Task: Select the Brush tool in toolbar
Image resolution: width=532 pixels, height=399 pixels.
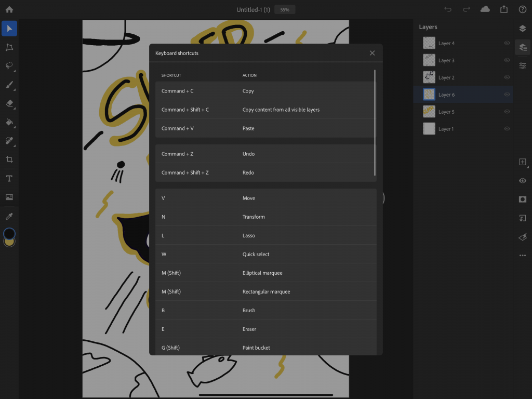Action: (x=9, y=85)
